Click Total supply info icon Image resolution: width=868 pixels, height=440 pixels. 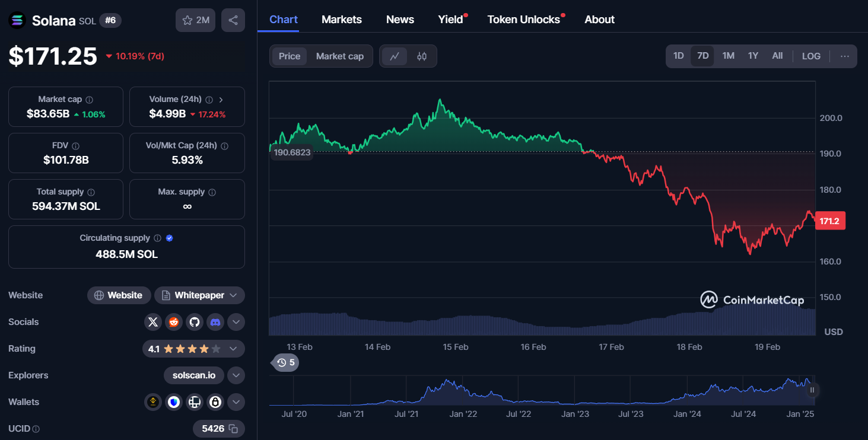[91, 192]
